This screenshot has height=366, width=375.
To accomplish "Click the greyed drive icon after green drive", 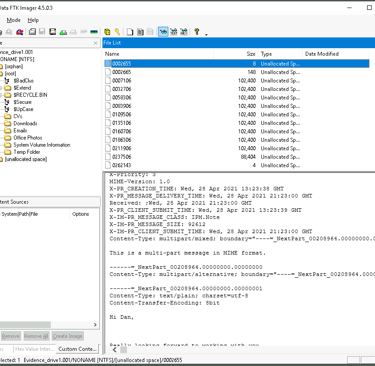I will coord(73,32).
